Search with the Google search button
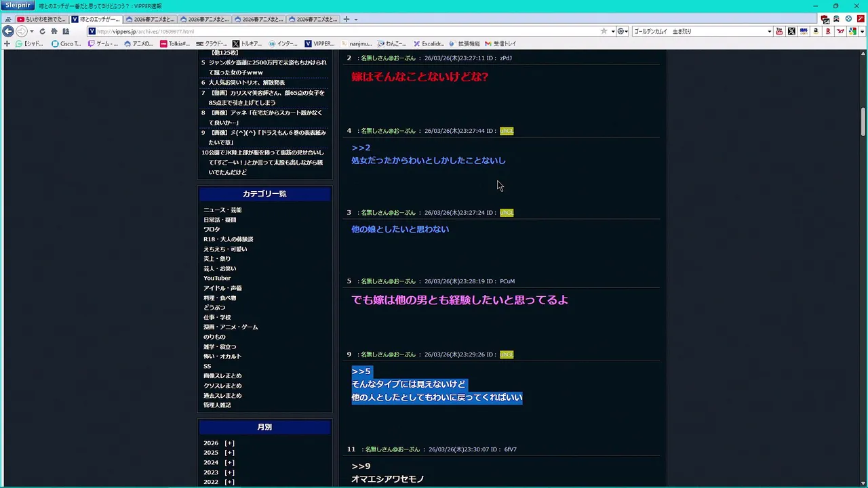 [x=852, y=31]
